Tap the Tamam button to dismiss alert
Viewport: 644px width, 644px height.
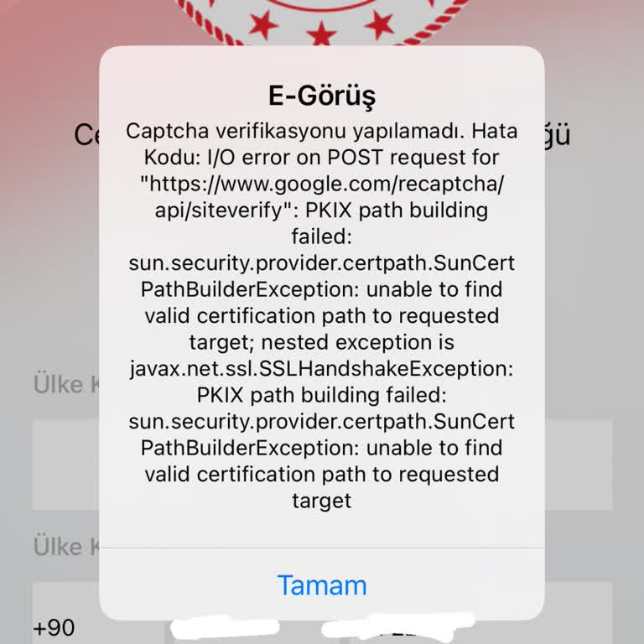(322, 584)
